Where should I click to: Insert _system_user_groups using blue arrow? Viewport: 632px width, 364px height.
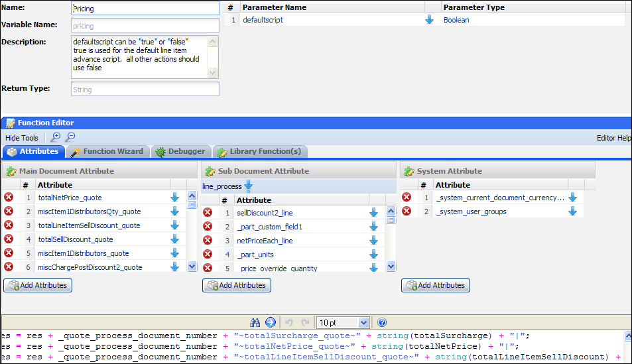[x=573, y=212]
